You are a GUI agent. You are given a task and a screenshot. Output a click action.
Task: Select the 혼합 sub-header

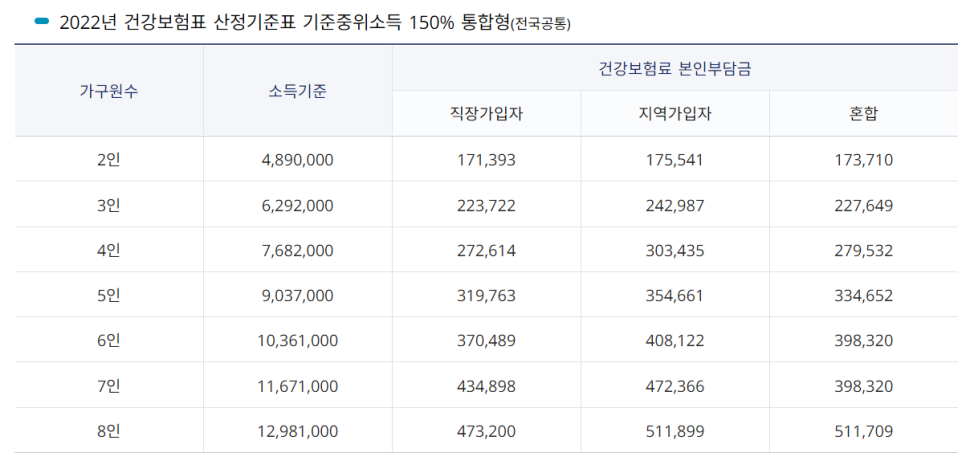click(x=863, y=114)
